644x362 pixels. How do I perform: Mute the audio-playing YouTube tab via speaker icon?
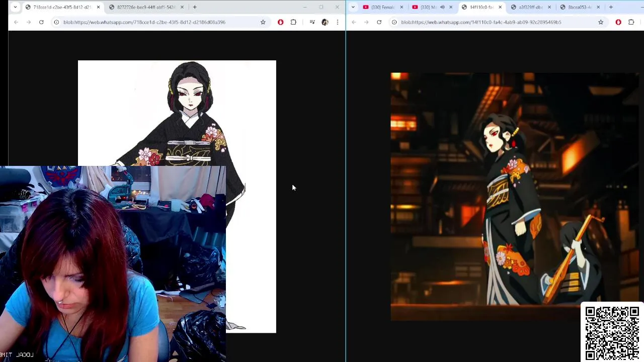tap(442, 7)
